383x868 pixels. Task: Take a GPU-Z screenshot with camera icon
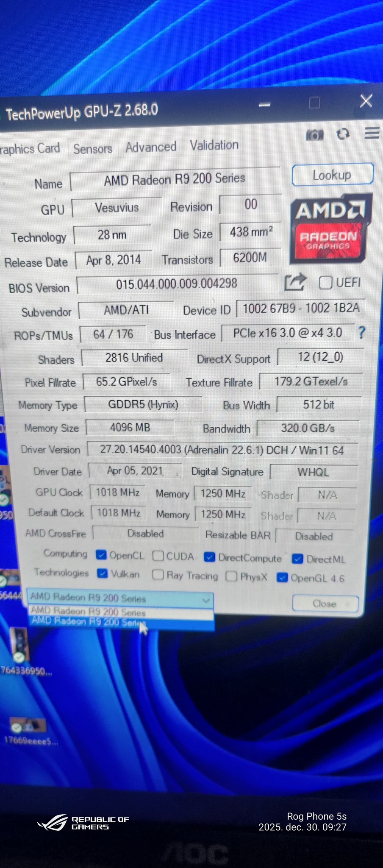(315, 135)
